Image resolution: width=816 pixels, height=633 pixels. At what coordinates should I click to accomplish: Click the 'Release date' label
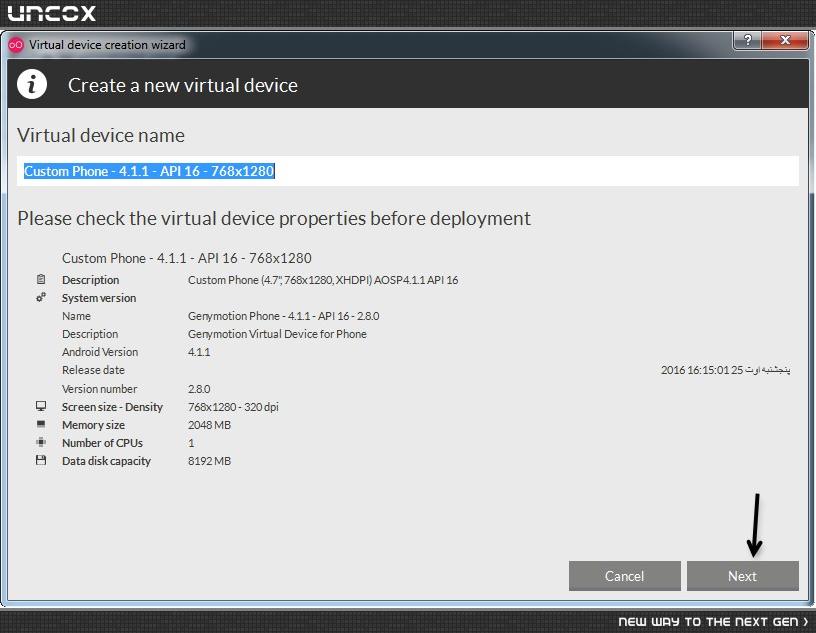(x=93, y=370)
